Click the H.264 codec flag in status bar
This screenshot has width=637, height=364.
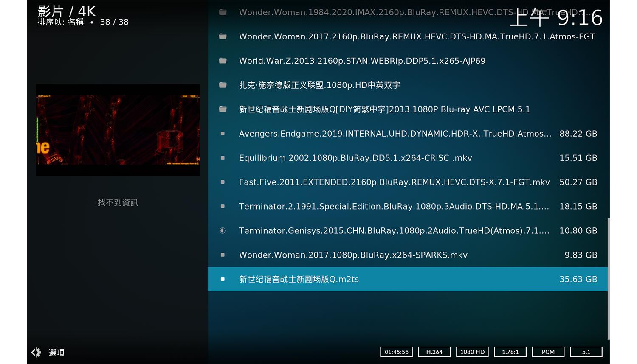click(x=434, y=352)
